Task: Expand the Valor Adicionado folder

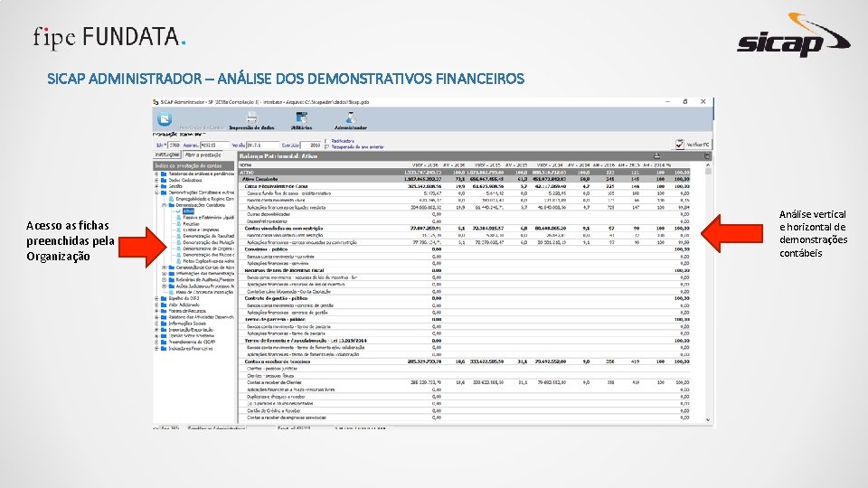Action: [x=156, y=305]
